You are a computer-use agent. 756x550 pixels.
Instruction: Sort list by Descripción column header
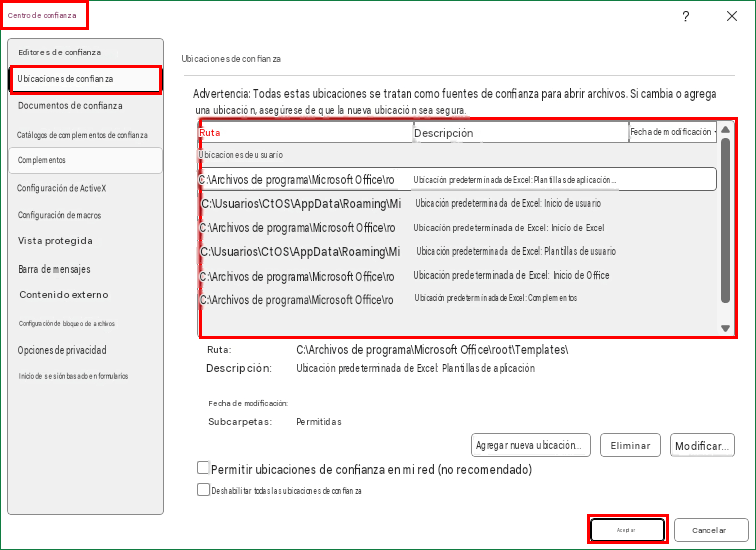point(521,133)
